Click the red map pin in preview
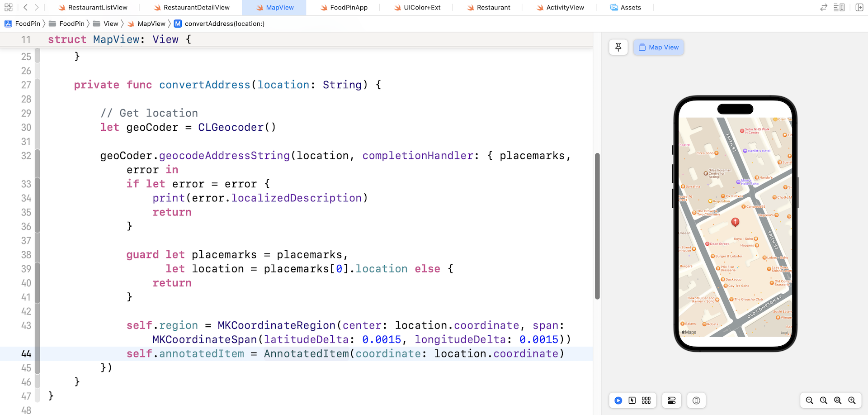 pos(735,222)
